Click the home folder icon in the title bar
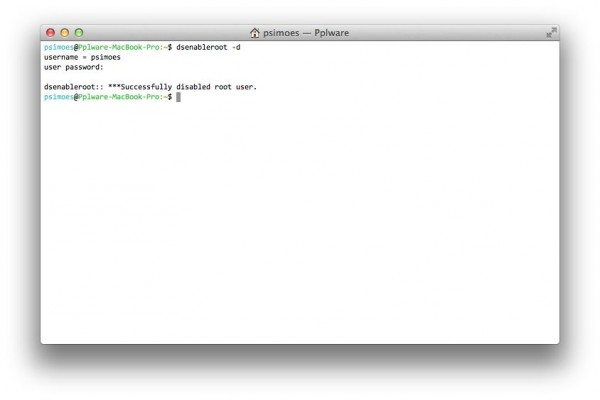Screen dimensions: 600x400 (x=254, y=33)
